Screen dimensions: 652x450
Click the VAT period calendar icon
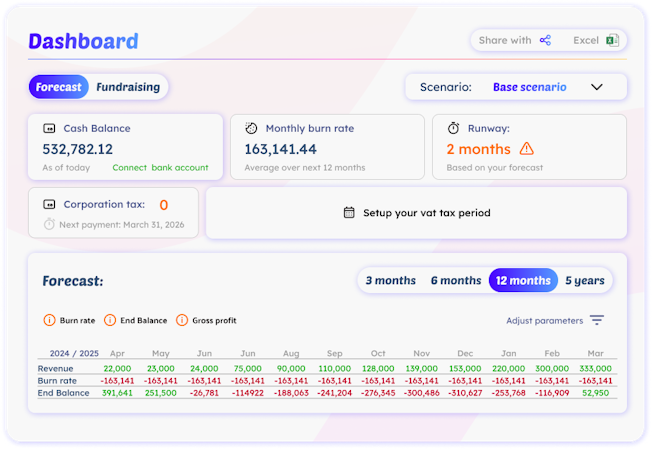pos(349,213)
